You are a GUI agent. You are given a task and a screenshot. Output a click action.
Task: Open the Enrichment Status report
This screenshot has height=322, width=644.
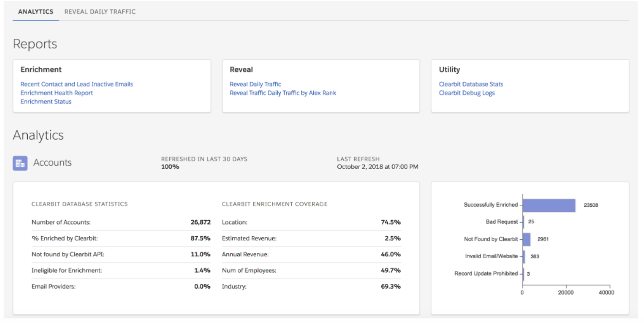click(46, 101)
